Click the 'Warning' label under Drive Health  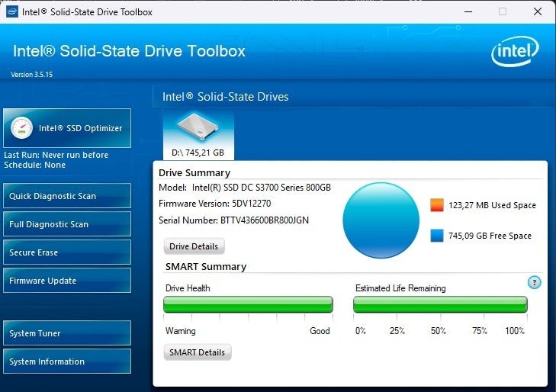coord(181,331)
